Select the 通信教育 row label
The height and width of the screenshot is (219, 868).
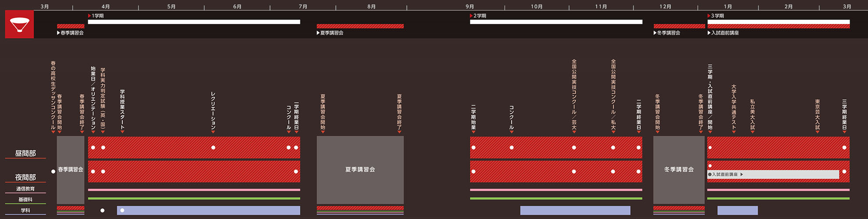(25, 189)
